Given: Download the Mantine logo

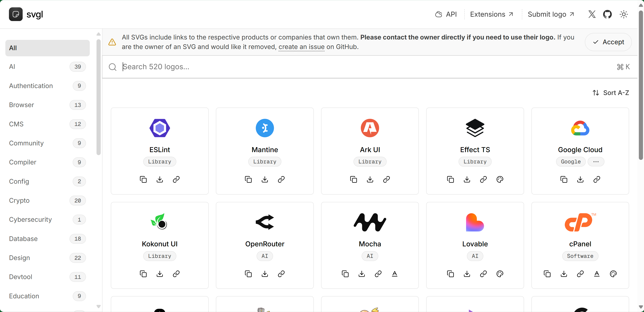Looking at the screenshot, I should pyautogui.click(x=265, y=179).
